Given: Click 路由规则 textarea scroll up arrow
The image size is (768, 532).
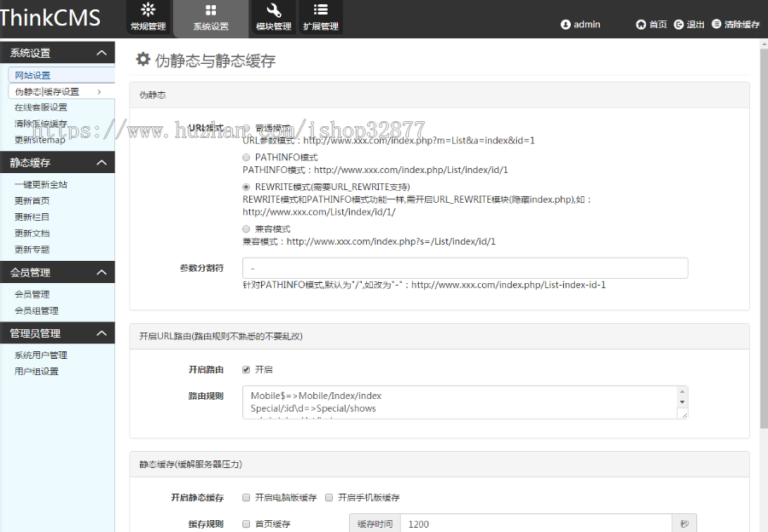Looking at the screenshot, I should (683, 391).
